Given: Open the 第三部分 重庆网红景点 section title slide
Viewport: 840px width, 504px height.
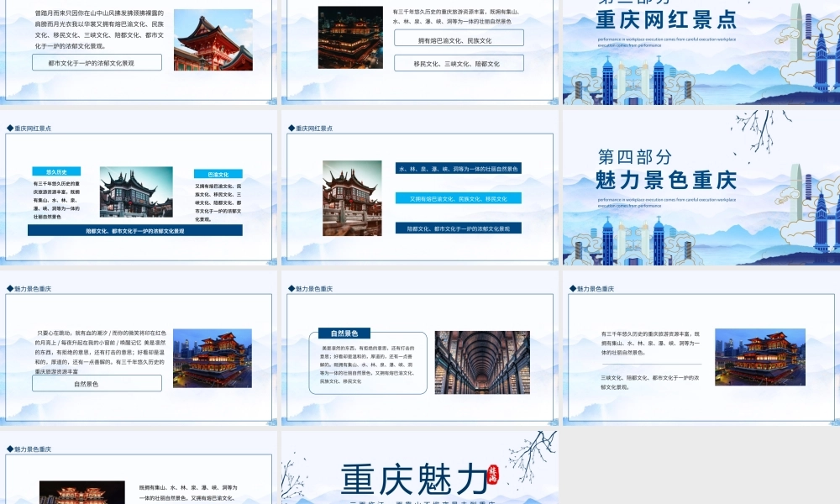Looking at the screenshot, I should tap(701, 52).
